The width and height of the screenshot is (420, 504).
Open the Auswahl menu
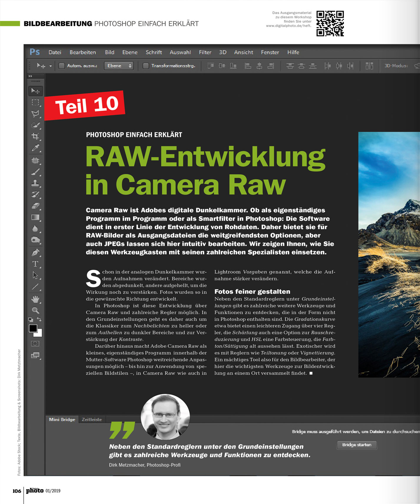[180, 52]
